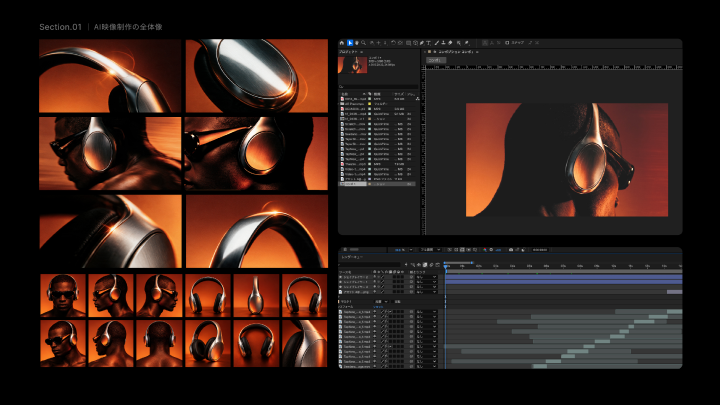This screenshot has width=720, height=405.
Task: Click the timeline layer search field
Action: point(370,264)
